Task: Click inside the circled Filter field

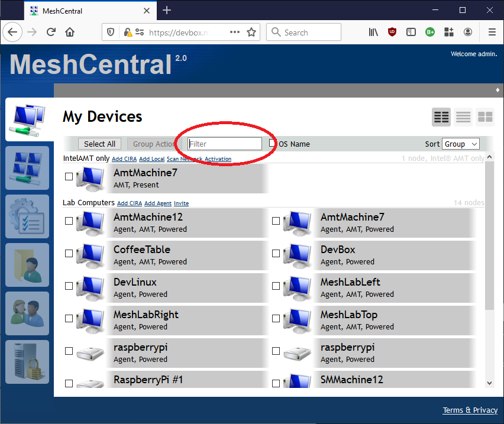Action: (x=224, y=143)
